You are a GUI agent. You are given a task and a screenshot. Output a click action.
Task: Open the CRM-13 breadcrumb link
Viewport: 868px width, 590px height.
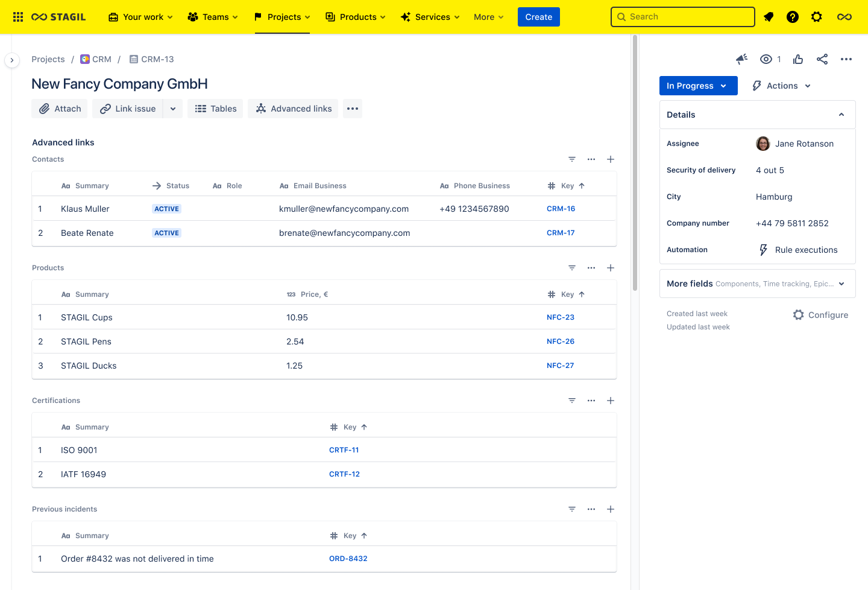151,59
